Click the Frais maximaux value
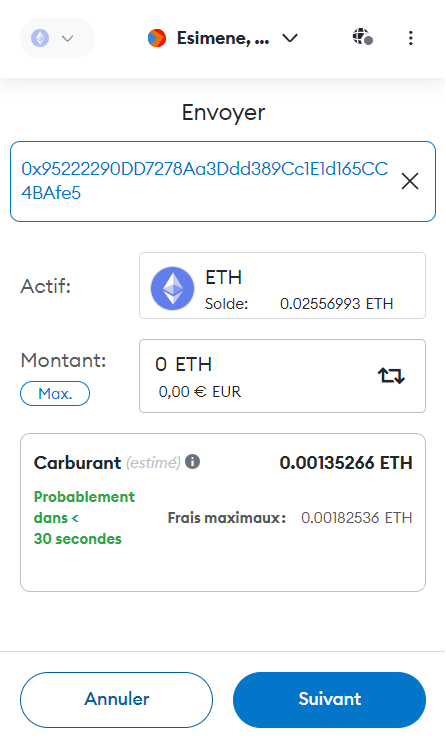 point(356,518)
